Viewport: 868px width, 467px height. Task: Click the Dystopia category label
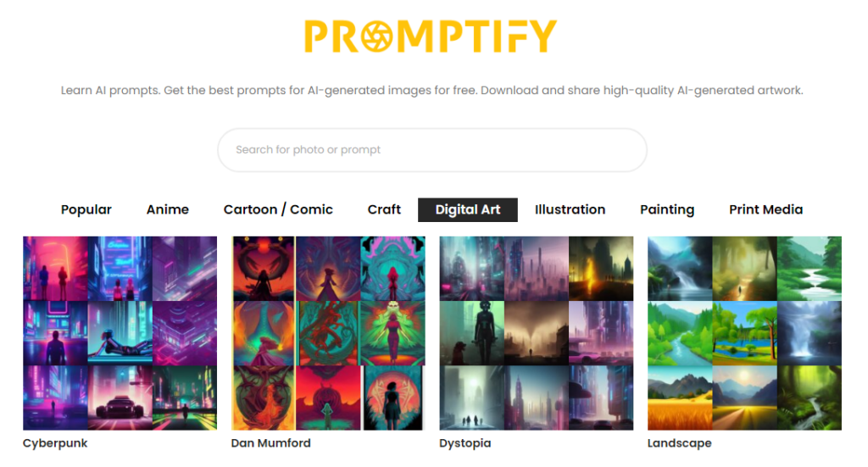pyautogui.click(x=465, y=443)
